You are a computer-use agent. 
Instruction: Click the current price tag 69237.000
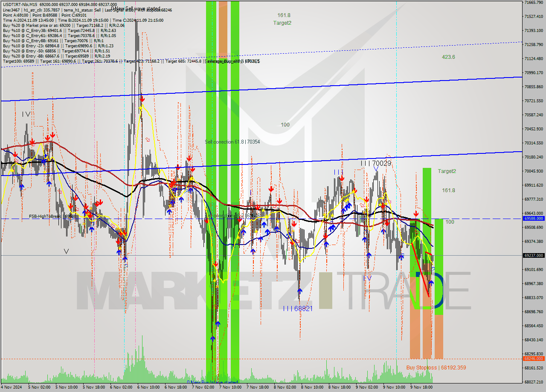pyautogui.click(x=533, y=256)
